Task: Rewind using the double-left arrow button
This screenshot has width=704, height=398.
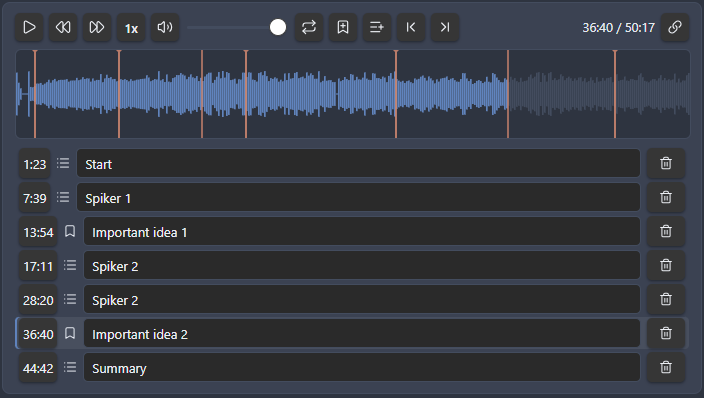Action: pos(63,27)
